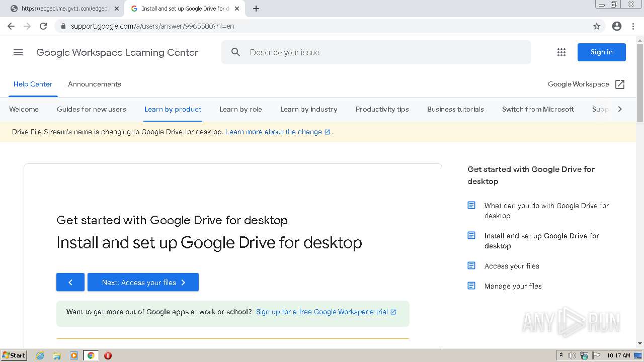Open the hamburger main menu
The height and width of the screenshot is (362, 644).
(x=18, y=52)
